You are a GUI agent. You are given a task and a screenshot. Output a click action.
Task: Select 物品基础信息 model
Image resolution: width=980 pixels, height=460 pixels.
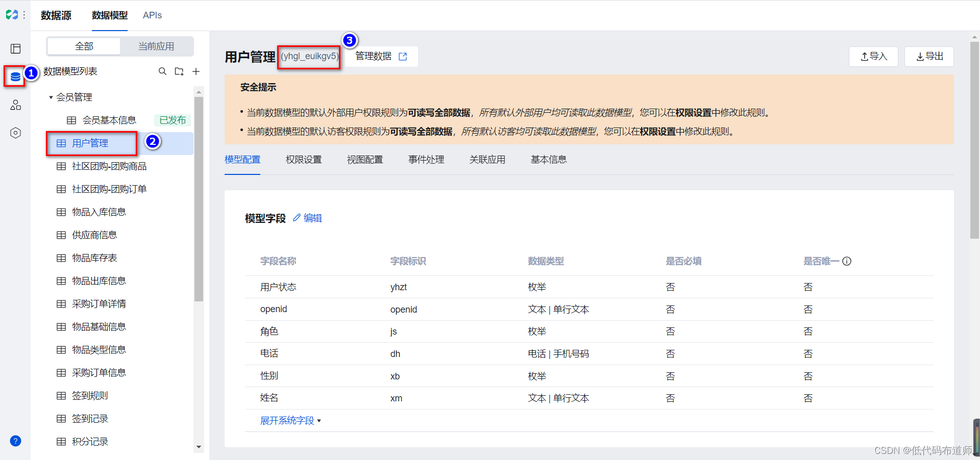pyautogui.click(x=99, y=327)
